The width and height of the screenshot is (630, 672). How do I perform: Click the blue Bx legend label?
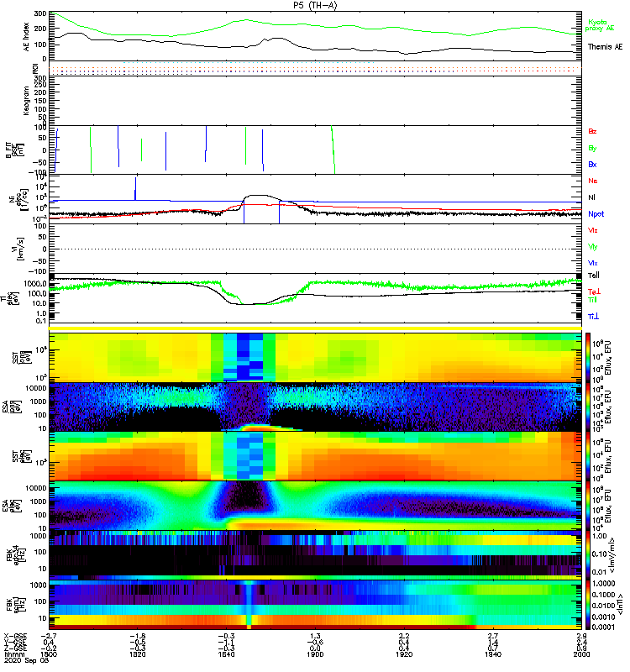pos(592,164)
